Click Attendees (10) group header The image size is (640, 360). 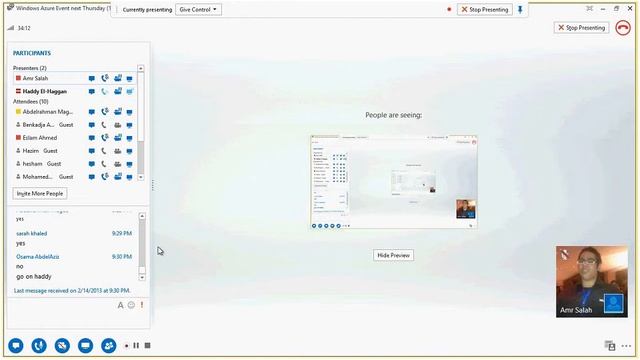[x=31, y=102]
